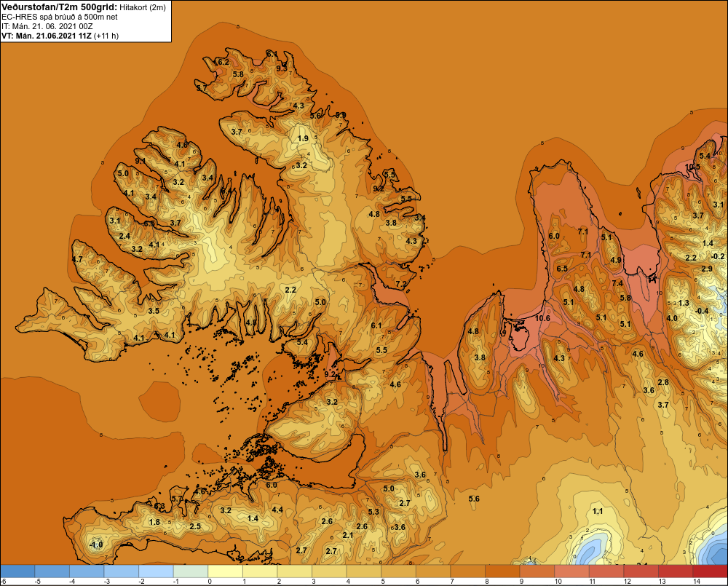The image size is (728, 586).
Task: Click the temperature value '4.9' on the map
Action: coord(616,260)
